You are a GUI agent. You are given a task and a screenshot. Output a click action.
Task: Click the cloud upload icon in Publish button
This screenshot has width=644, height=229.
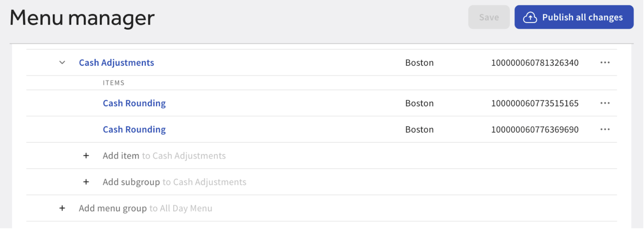pyautogui.click(x=530, y=17)
